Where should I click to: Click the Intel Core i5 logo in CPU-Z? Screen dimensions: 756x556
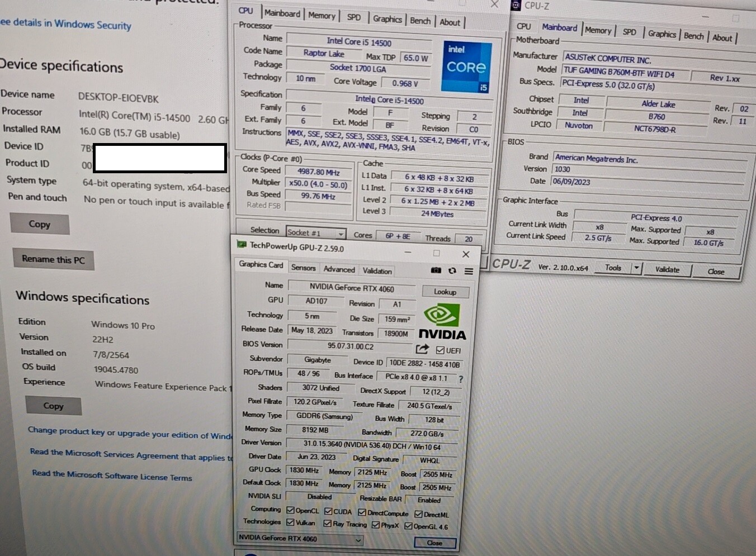click(466, 67)
